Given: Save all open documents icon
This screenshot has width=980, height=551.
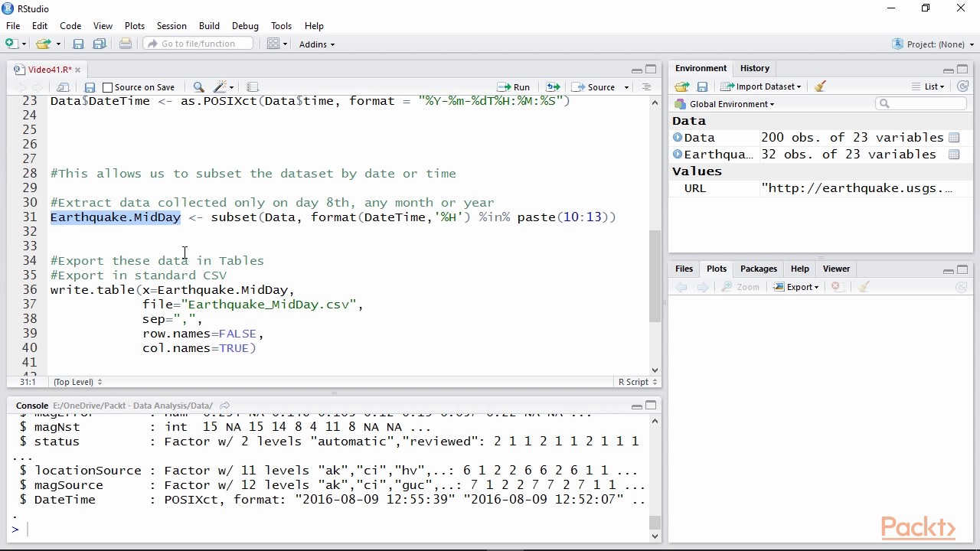Looking at the screenshot, I should pyautogui.click(x=100, y=44).
